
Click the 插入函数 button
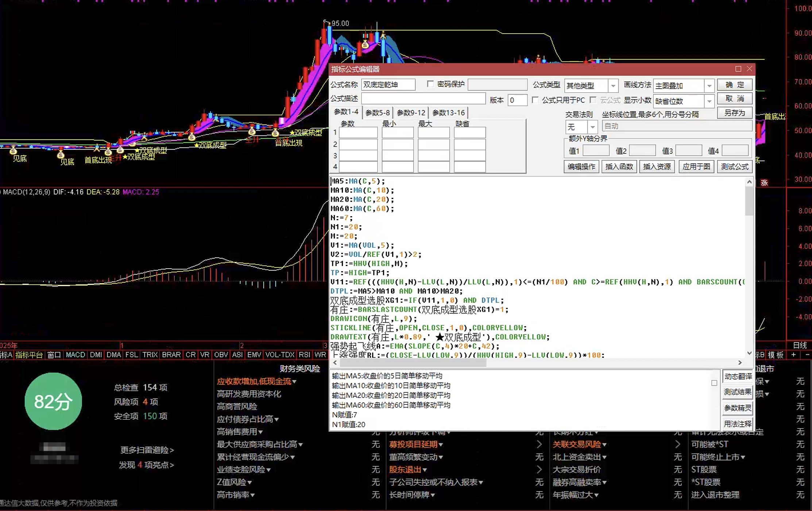pyautogui.click(x=619, y=167)
